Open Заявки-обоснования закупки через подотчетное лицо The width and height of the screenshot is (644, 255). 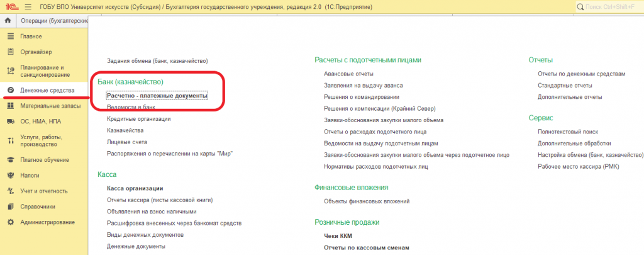tap(416, 155)
